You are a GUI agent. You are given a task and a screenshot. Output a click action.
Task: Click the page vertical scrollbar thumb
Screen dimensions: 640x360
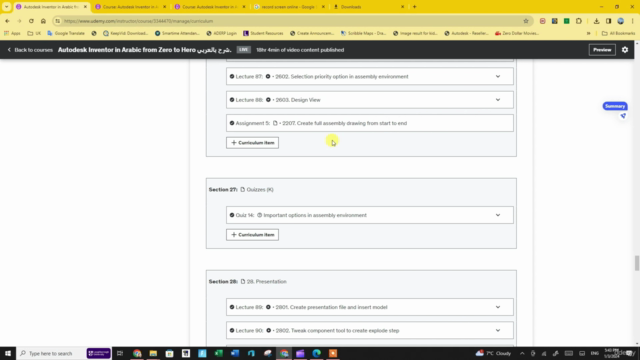click(636, 263)
